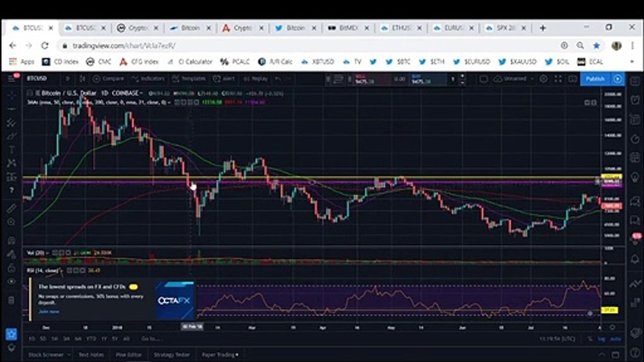Open the Text Notes tab
Viewport: 644px width, 362px height.
coord(91,355)
